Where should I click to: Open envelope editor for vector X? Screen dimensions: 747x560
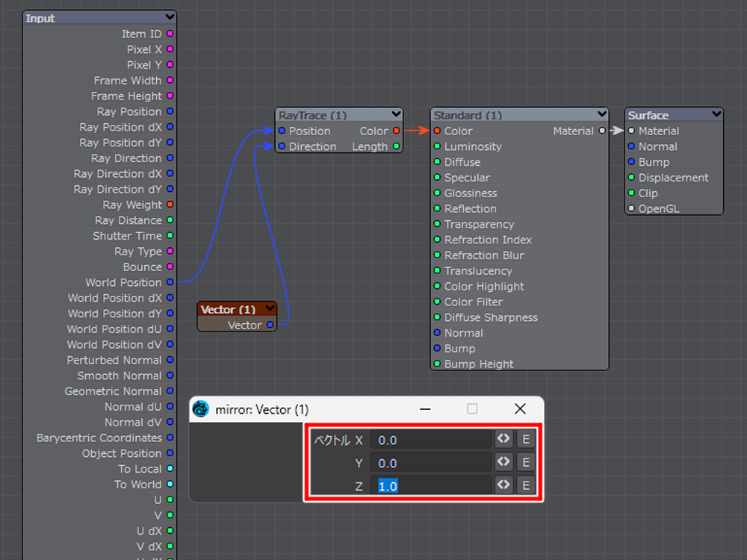pyautogui.click(x=525, y=440)
